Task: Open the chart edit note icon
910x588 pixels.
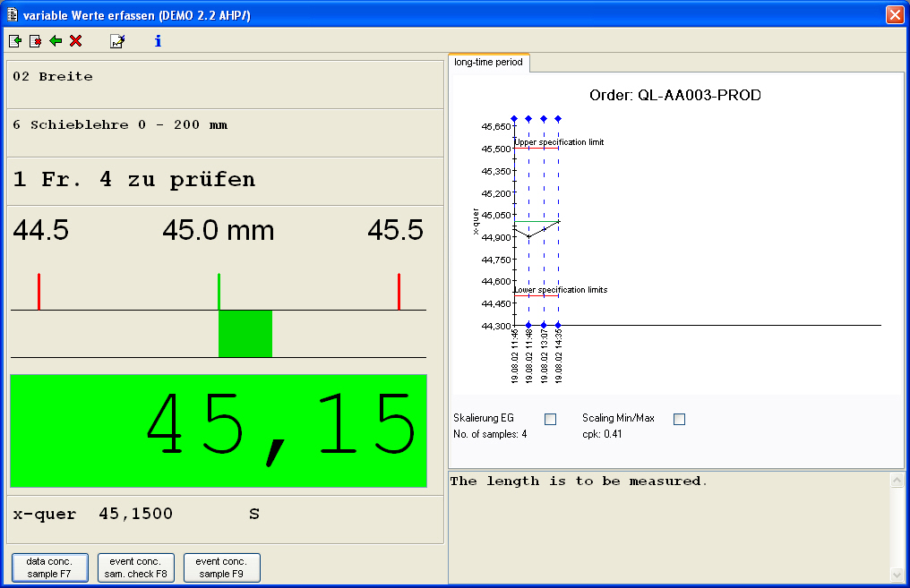Action: (117, 41)
